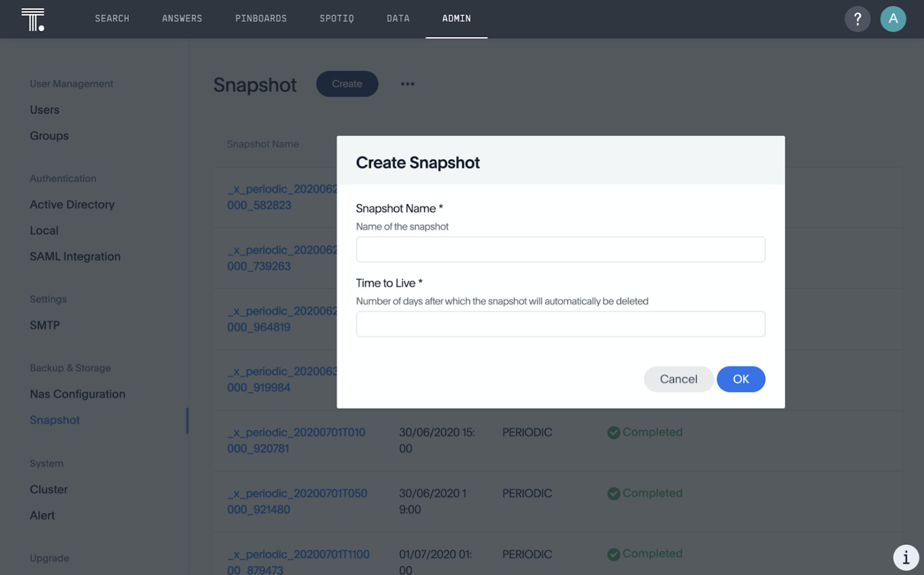This screenshot has width=924, height=575.
Task: Open the SpotIQ tab
Action: 337,18
